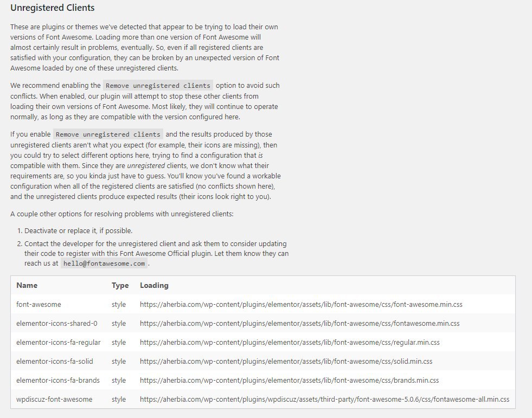The image size is (532, 418).
Task: Click the 'Remove unregistered clients' label after 'If you enable'
Action: pyautogui.click(x=108, y=134)
